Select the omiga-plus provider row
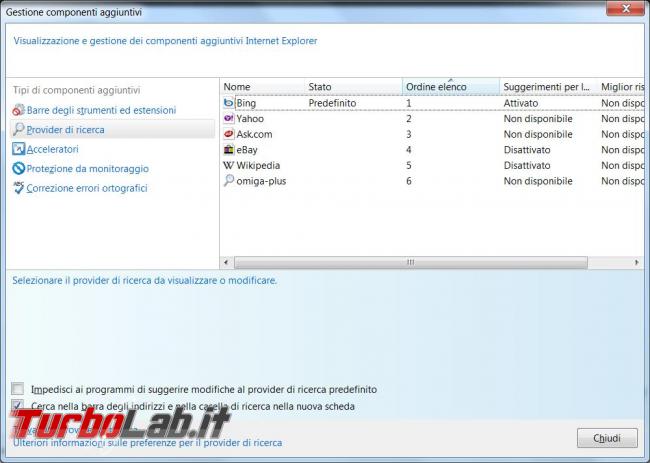This screenshot has height=463, width=650. point(432,181)
